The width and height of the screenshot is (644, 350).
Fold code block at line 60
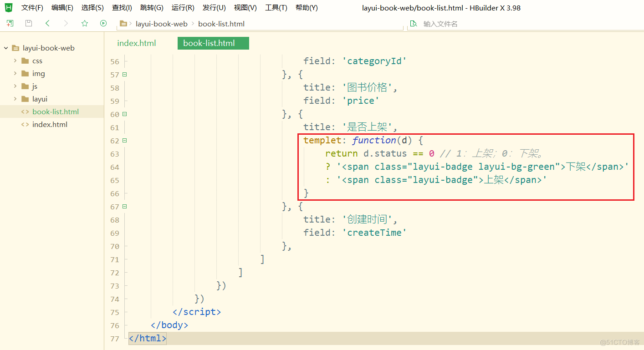click(x=124, y=114)
